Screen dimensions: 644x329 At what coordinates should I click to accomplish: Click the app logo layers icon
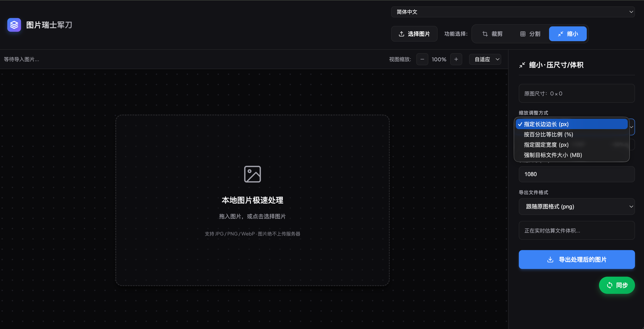pos(14,25)
